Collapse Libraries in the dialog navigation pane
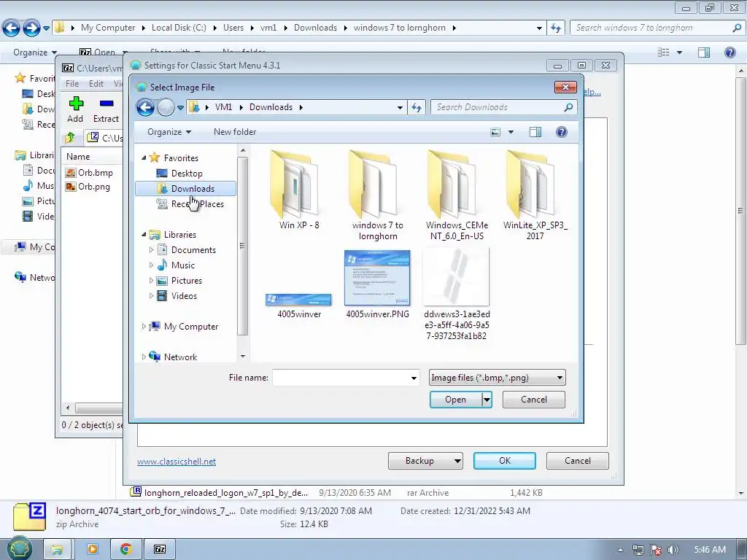 point(144,234)
